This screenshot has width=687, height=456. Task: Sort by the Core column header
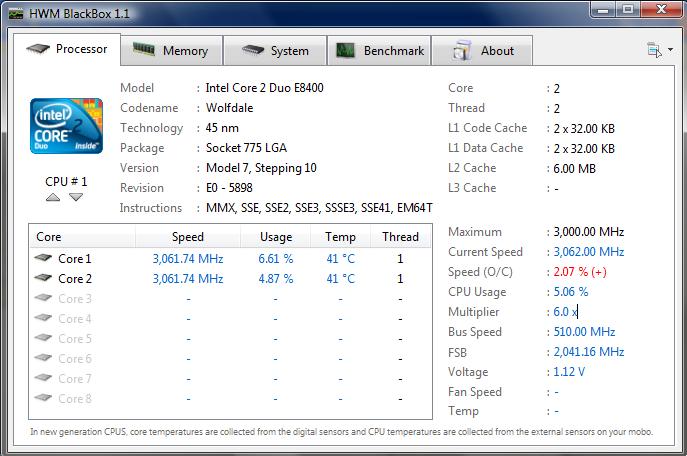(82, 237)
